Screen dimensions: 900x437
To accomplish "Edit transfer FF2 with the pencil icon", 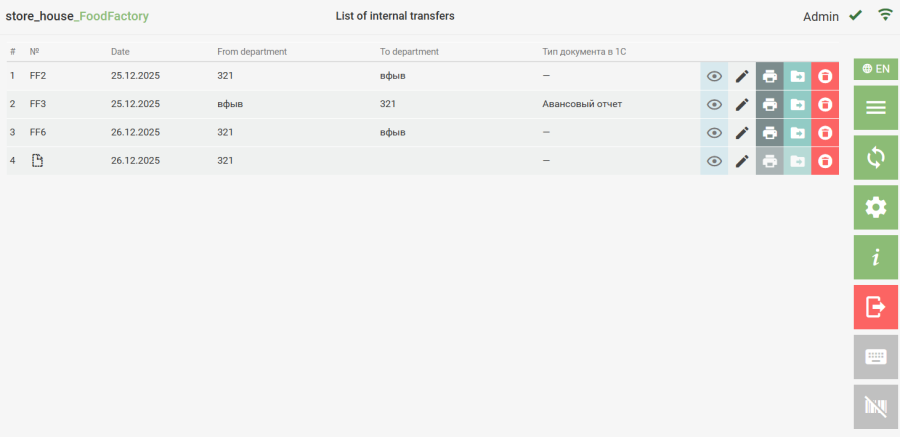I will click(742, 76).
